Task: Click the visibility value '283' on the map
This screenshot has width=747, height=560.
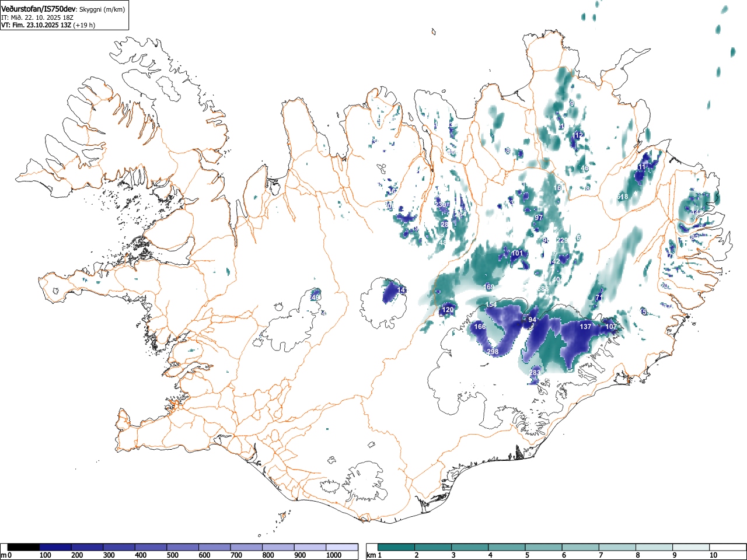Action: tap(535, 373)
